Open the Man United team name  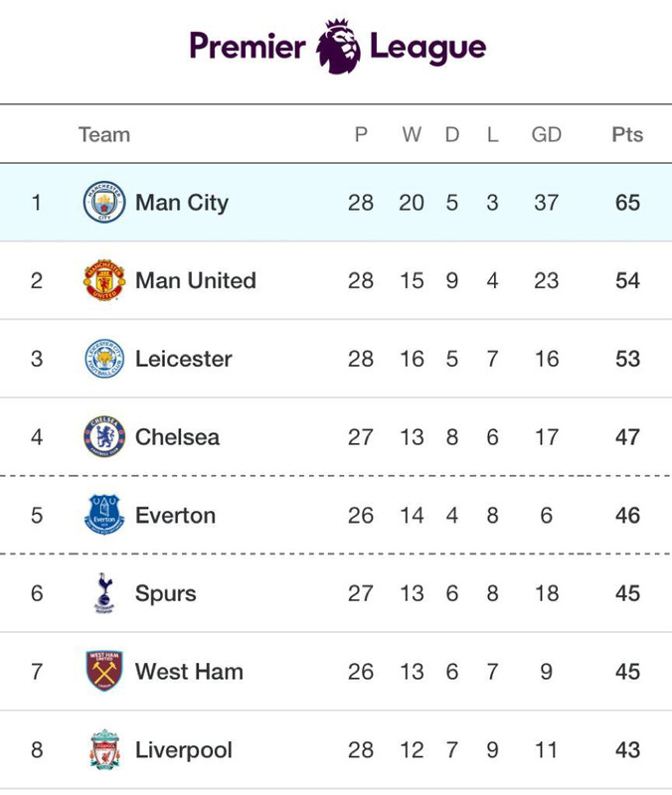(195, 280)
